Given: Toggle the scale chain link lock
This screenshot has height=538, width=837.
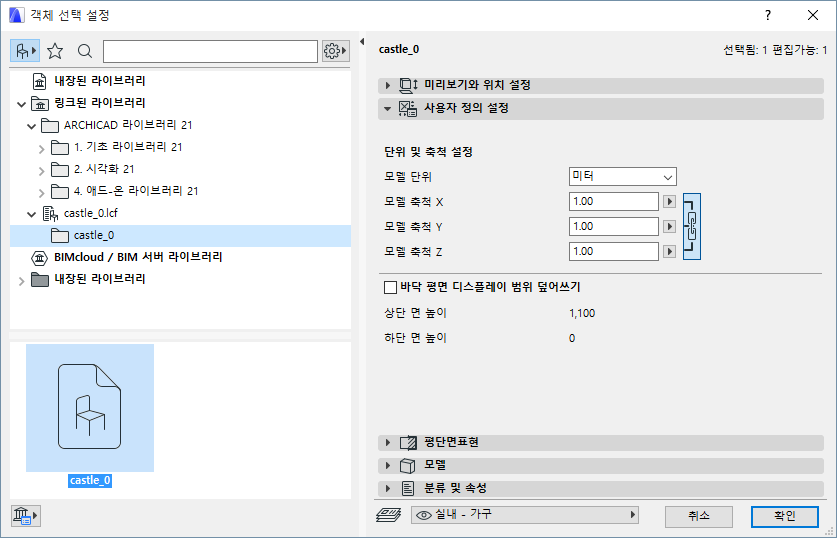Looking at the screenshot, I should 692,226.
